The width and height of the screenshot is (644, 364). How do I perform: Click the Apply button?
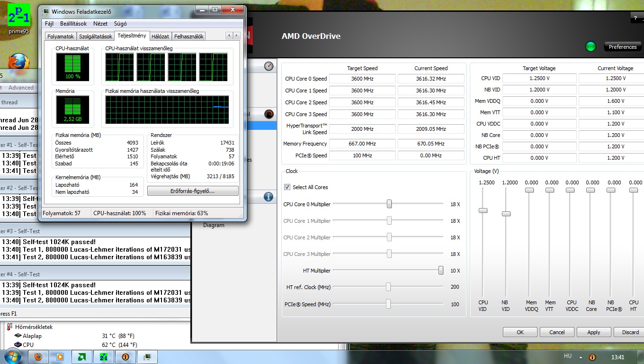594,332
